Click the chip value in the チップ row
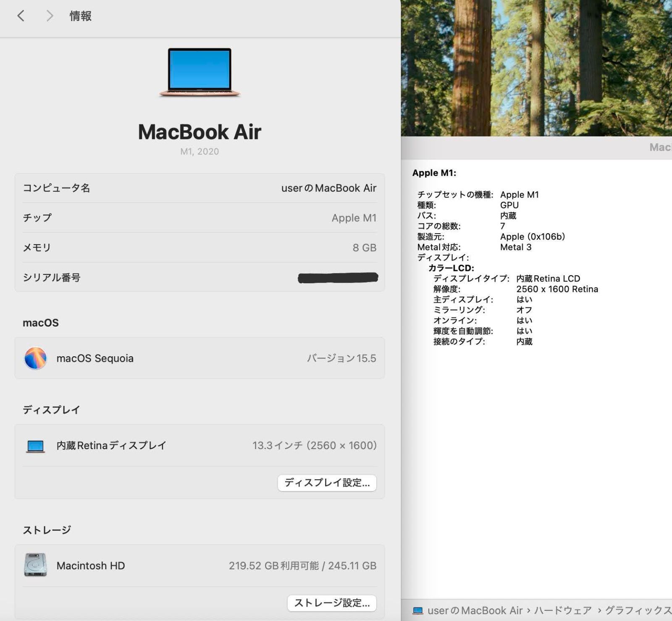Viewport: 672px width, 621px height. pyautogui.click(x=354, y=218)
